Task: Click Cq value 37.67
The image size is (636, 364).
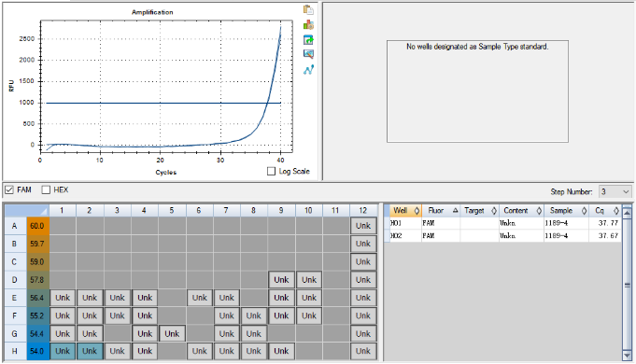Action: pos(608,235)
